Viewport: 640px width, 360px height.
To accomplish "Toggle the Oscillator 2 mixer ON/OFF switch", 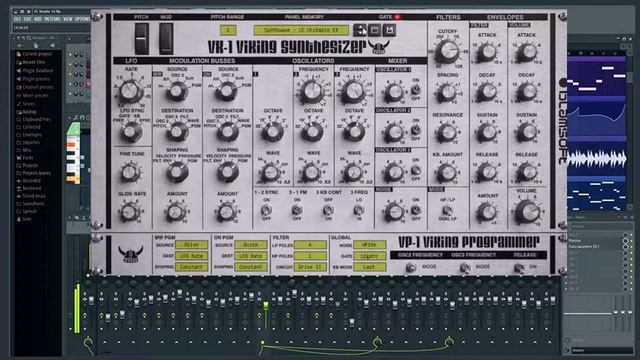I will (x=416, y=130).
